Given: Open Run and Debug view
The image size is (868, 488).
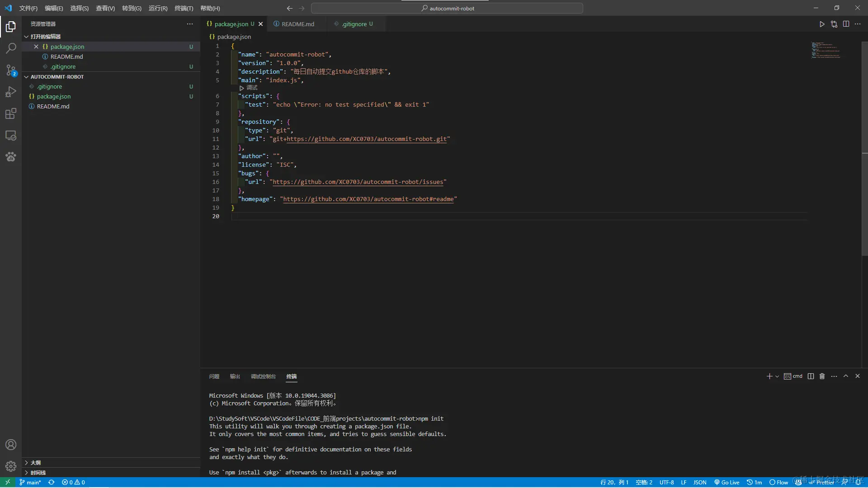Looking at the screenshot, I should tap(11, 92).
